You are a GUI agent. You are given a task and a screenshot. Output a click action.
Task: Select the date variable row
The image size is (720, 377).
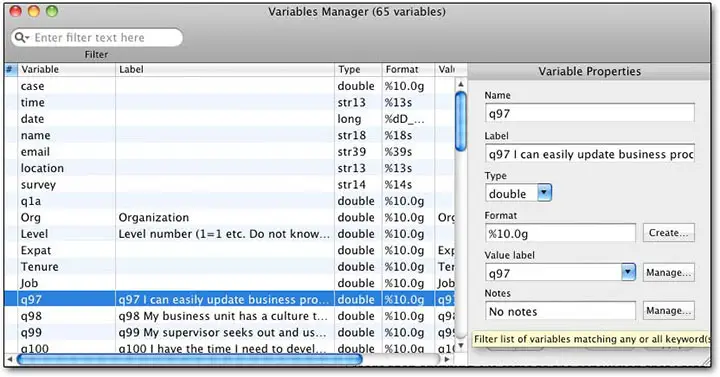tap(229, 119)
